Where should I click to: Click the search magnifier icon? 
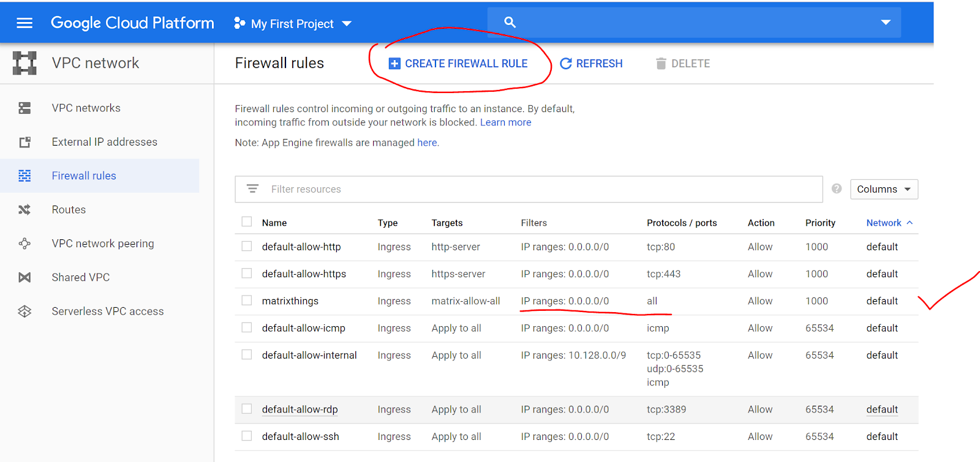510,23
